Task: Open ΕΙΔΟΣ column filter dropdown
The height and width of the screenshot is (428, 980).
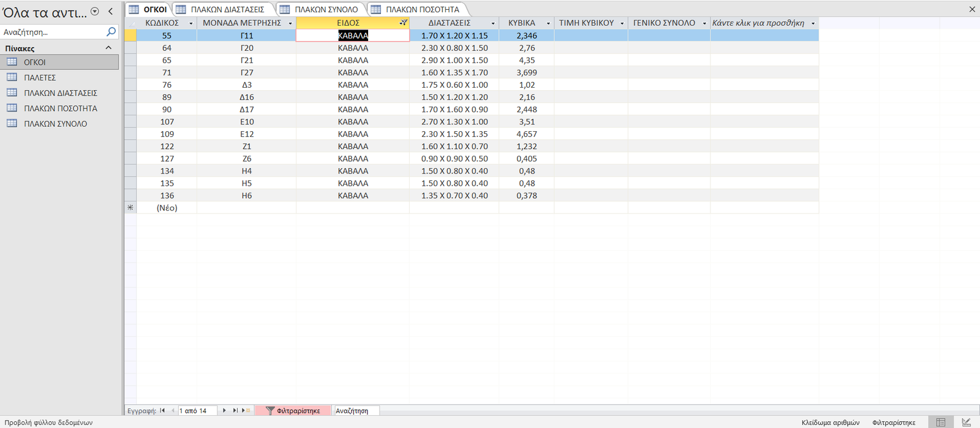Action: (x=403, y=23)
